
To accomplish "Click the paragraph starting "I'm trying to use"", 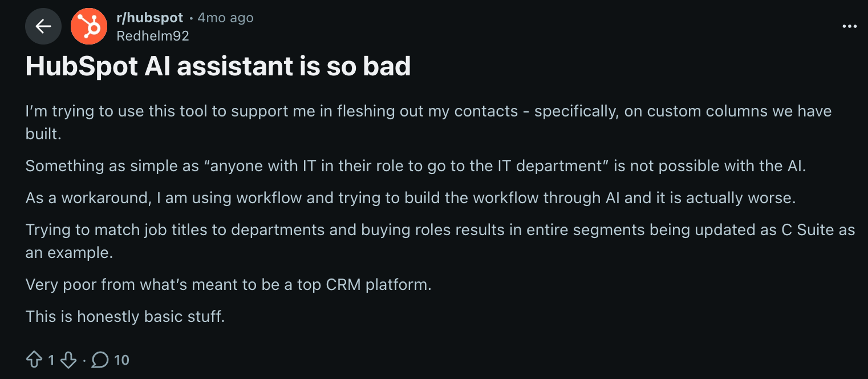I will click(428, 111).
